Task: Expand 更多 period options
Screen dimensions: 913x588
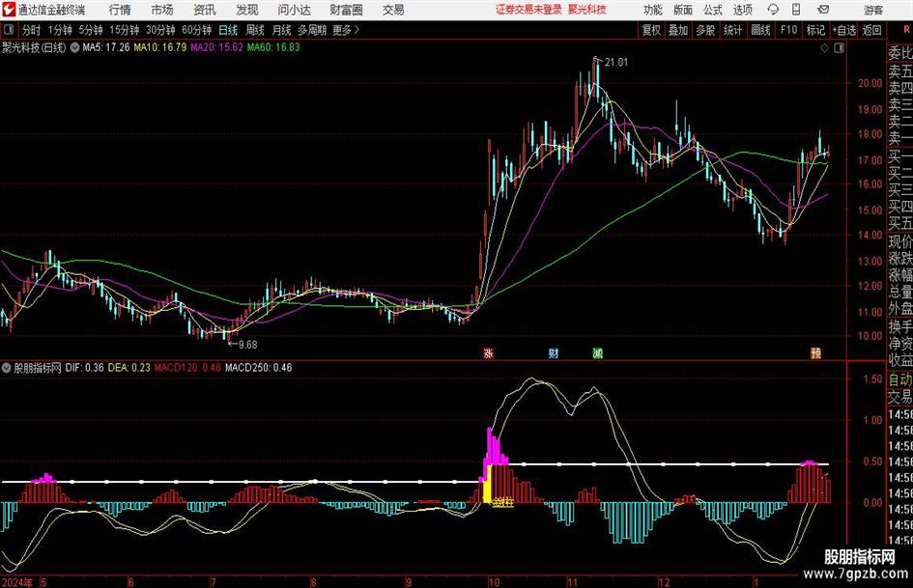Action: click(346, 30)
